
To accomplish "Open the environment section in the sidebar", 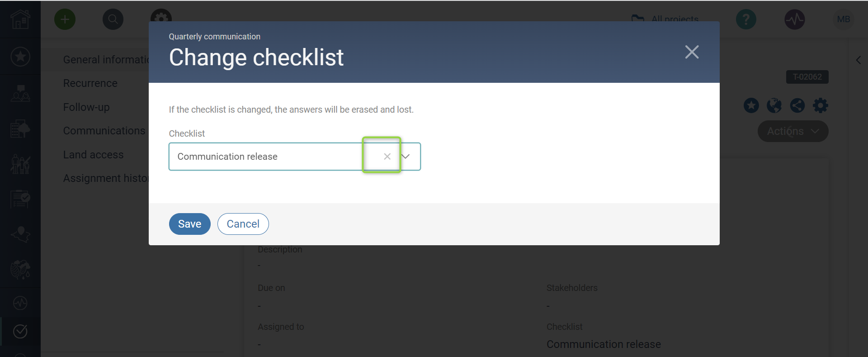I will tap(20, 270).
